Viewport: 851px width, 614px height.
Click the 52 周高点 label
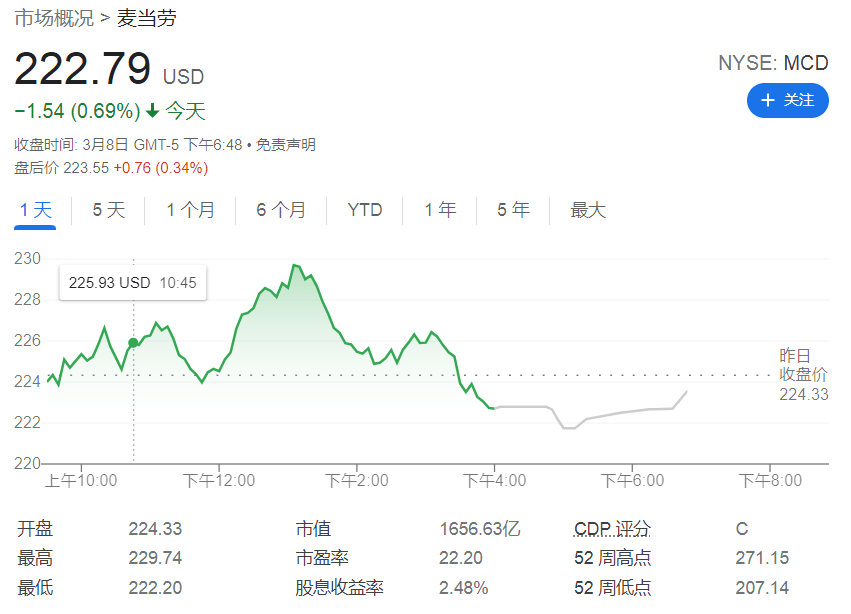pyautogui.click(x=612, y=558)
